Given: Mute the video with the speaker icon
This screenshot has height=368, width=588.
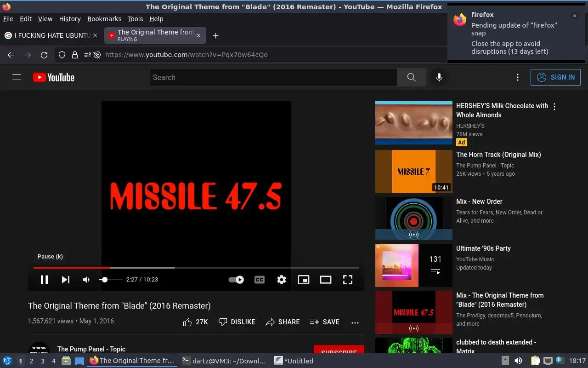Looking at the screenshot, I should click(x=86, y=279).
